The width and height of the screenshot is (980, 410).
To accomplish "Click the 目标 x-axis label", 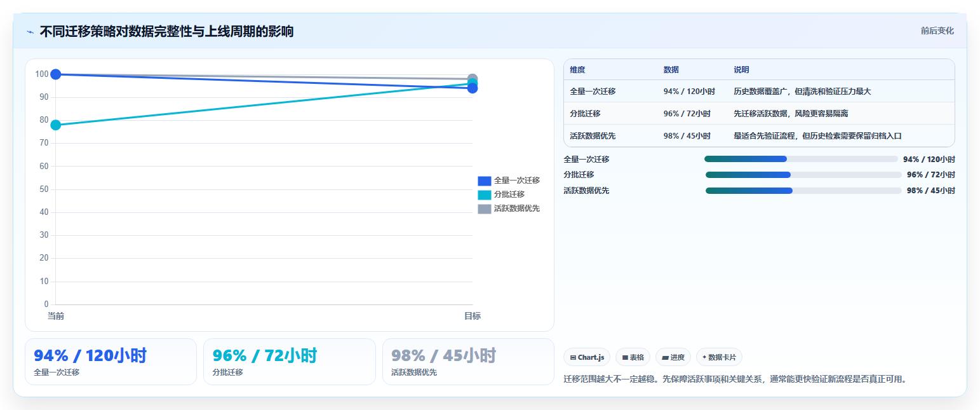I will coord(473,316).
